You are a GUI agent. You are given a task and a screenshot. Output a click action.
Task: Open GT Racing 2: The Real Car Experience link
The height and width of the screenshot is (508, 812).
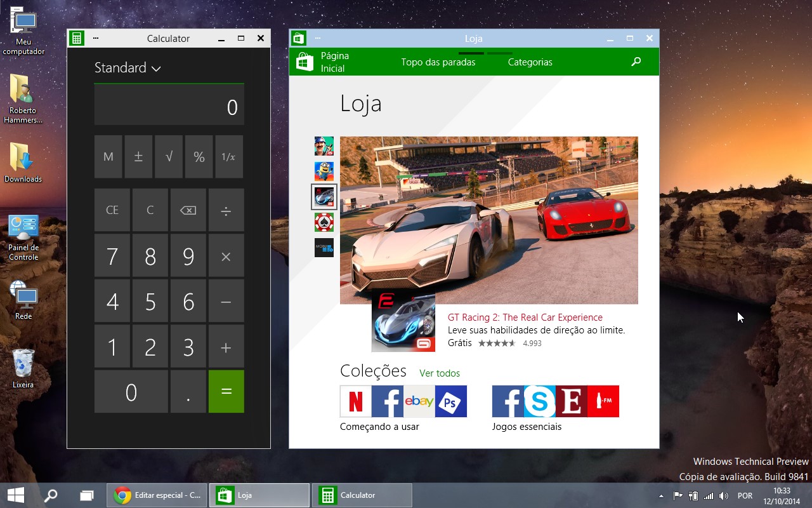click(x=525, y=317)
